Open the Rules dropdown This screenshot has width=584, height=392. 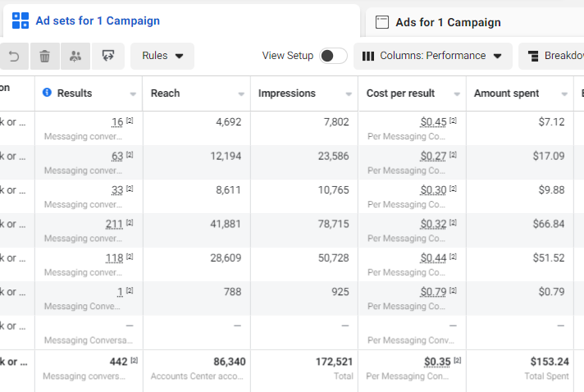[x=162, y=56]
